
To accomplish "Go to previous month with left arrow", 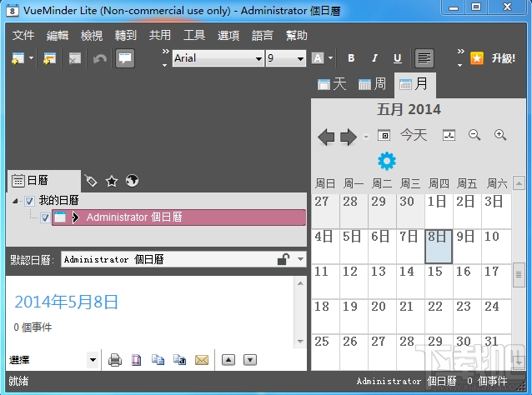I will click(326, 137).
